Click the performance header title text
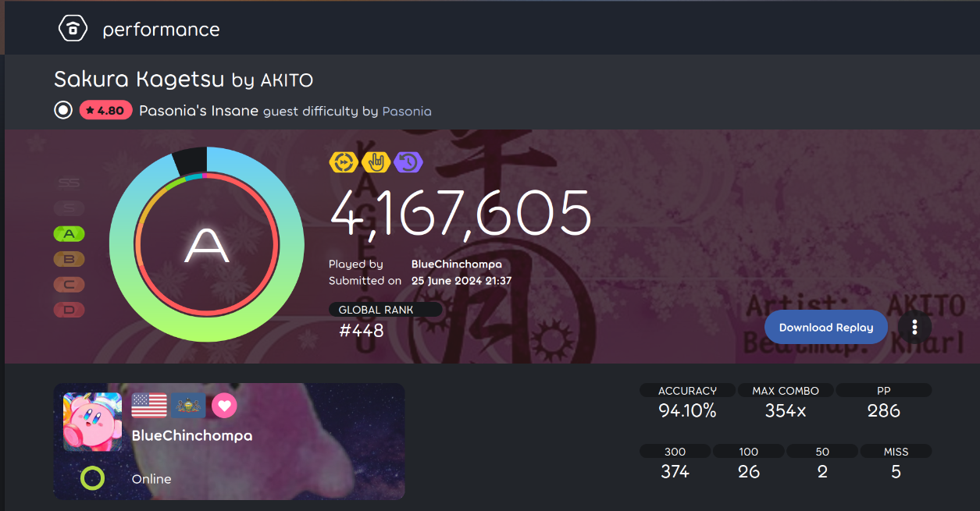This screenshot has height=511, width=980. [162, 30]
